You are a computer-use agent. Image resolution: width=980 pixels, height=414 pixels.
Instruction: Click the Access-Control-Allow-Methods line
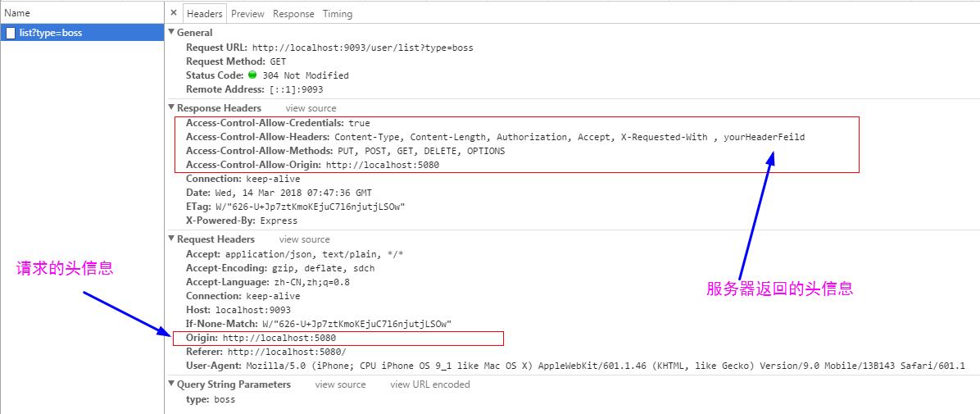pos(346,151)
